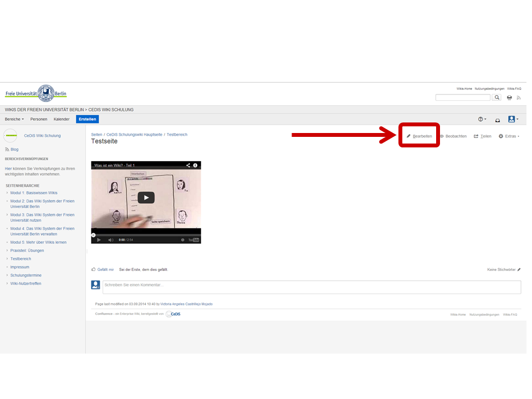Click the blue Erstellen button
Screen dimensions: 532x399
87,119
